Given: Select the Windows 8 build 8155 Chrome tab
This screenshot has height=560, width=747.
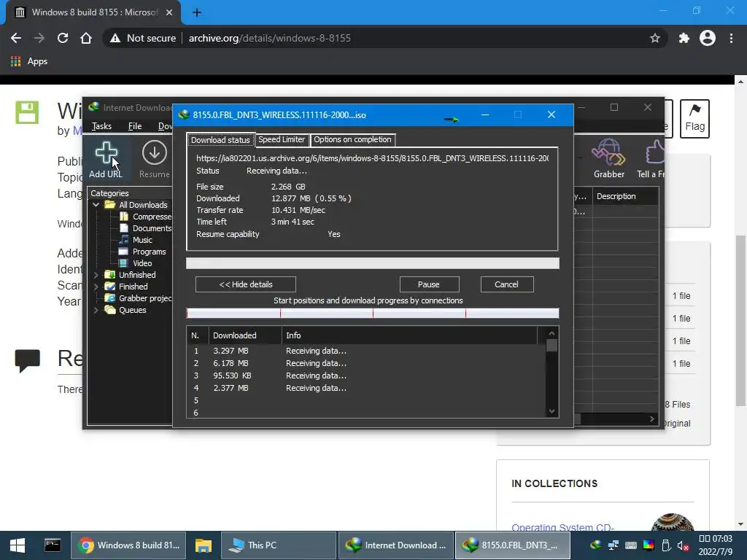Looking at the screenshot, I should [x=94, y=12].
